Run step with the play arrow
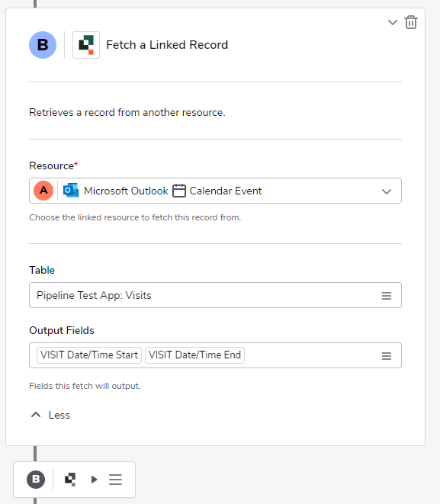The image size is (440, 504). click(94, 480)
